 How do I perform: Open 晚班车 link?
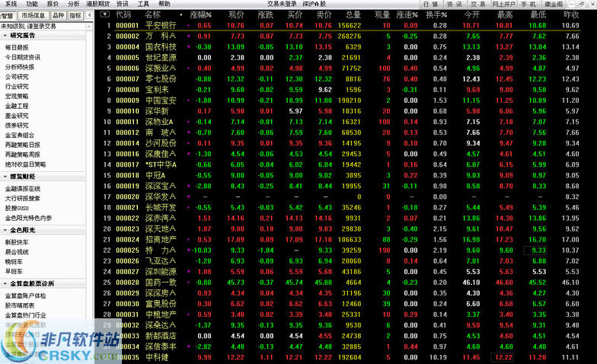coord(14,262)
